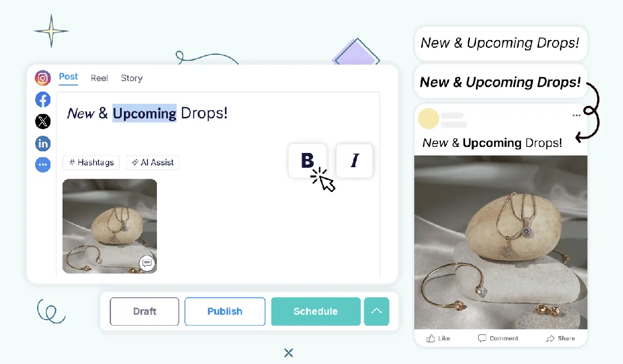Open more social accounts ellipsis icon
The height and width of the screenshot is (364, 623).
pyautogui.click(x=43, y=164)
